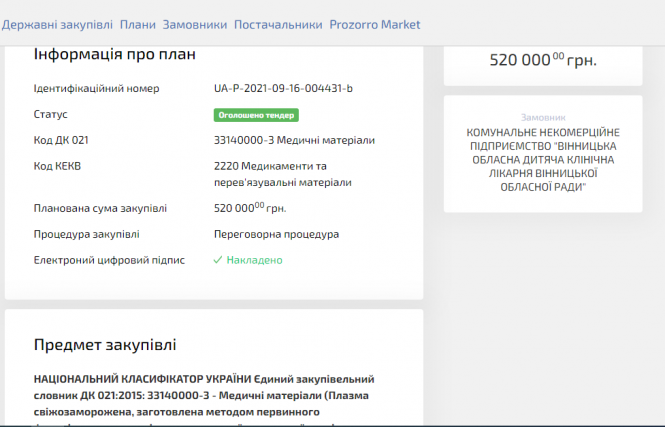The image size is (665, 427).
Task: Open the Prozorro Market link
Action: pos(375,25)
